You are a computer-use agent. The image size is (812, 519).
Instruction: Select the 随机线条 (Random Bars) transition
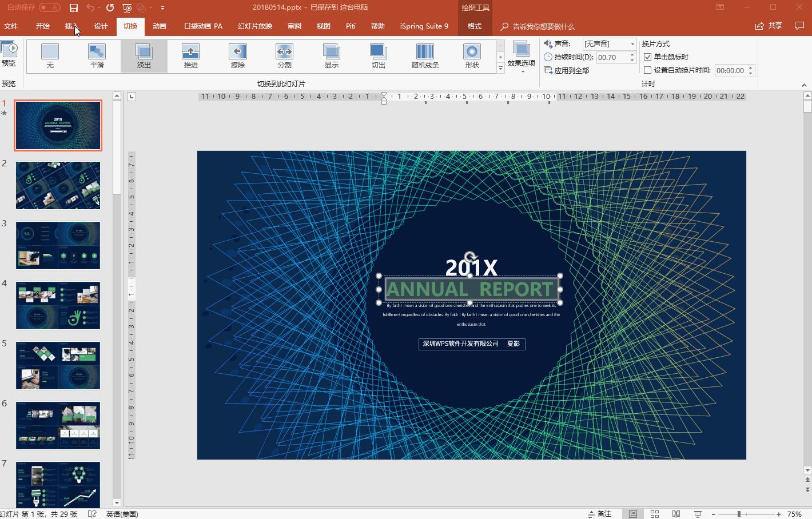coord(425,56)
